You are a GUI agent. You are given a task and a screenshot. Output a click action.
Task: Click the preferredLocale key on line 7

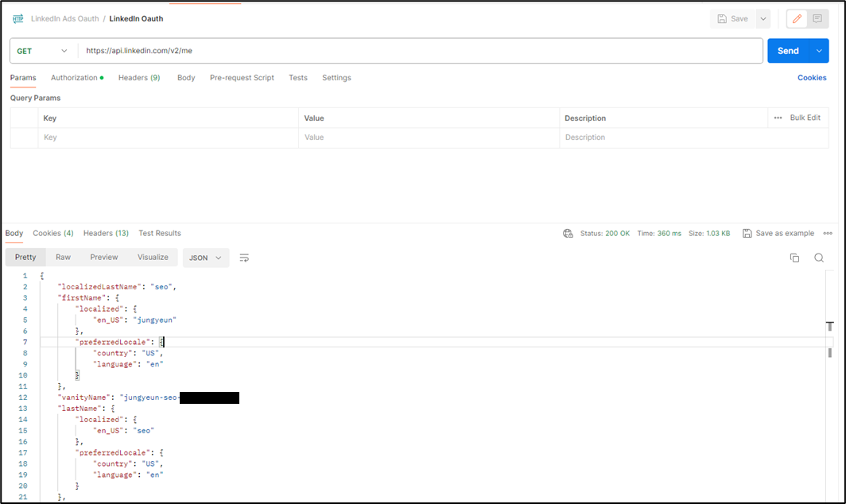(113, 342)
